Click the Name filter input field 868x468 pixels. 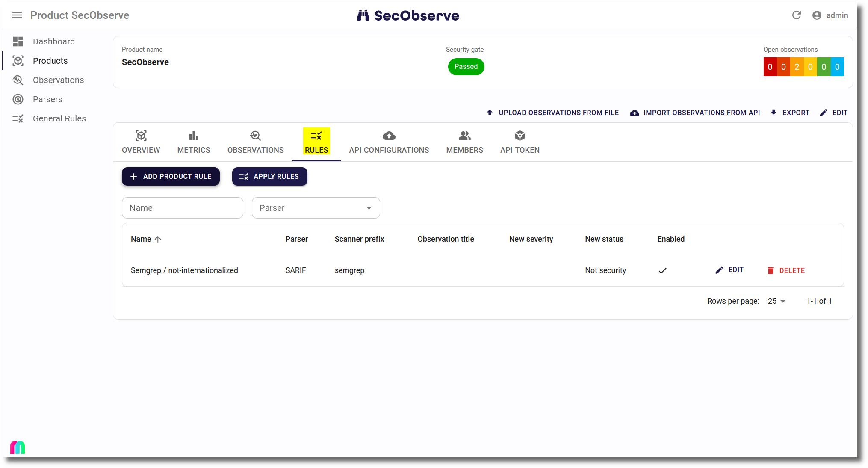tap(183, 208)
